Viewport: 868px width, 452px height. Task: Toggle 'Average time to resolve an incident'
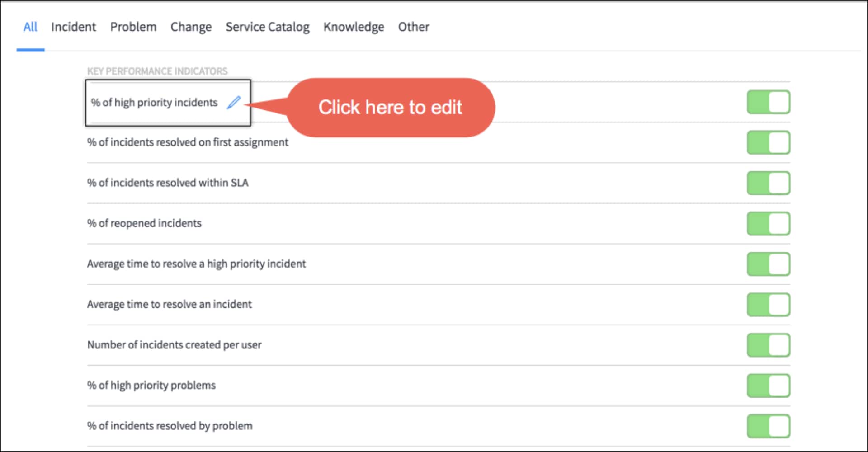tap(768, 305)
